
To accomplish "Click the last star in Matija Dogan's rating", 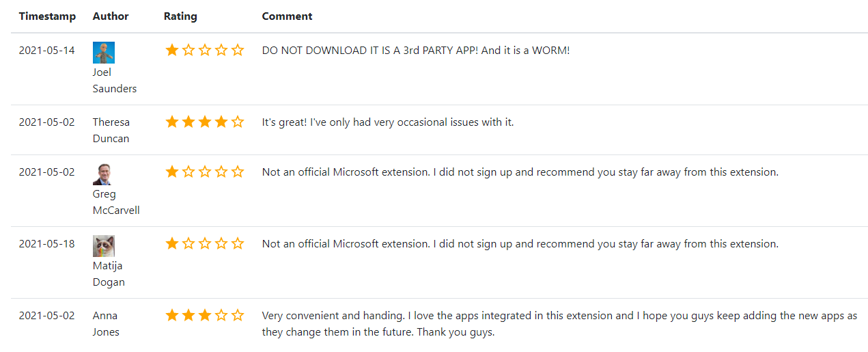I will (x=238, y=243).
